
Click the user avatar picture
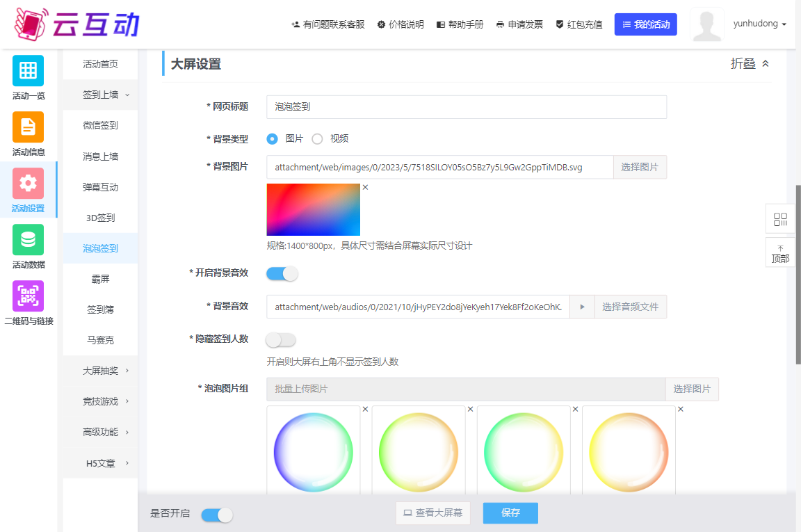(707, 24)
